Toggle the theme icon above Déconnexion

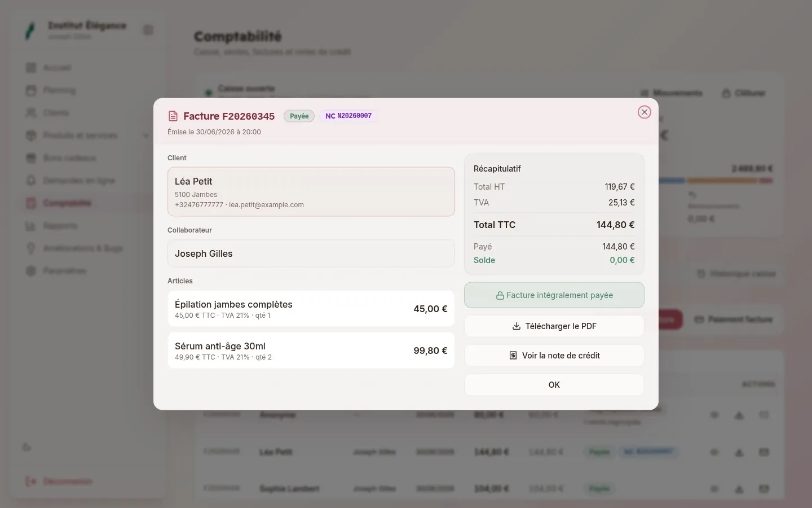tap(27, 448)
